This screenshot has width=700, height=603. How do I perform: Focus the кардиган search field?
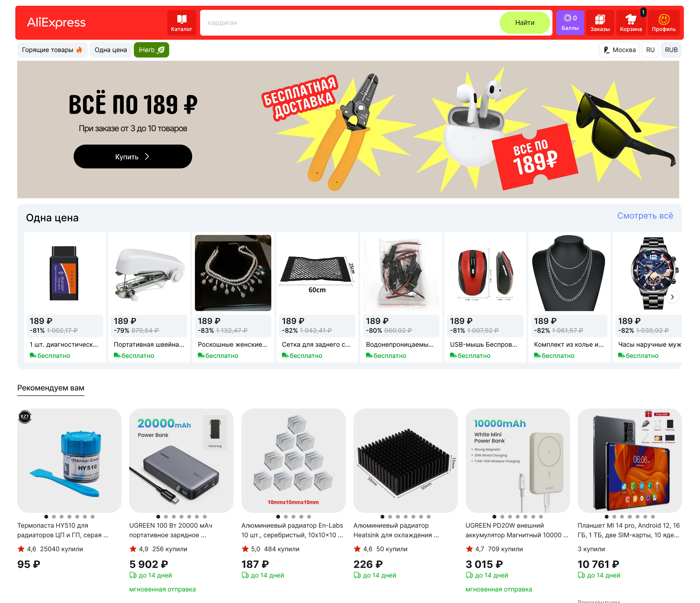(350, 23)
